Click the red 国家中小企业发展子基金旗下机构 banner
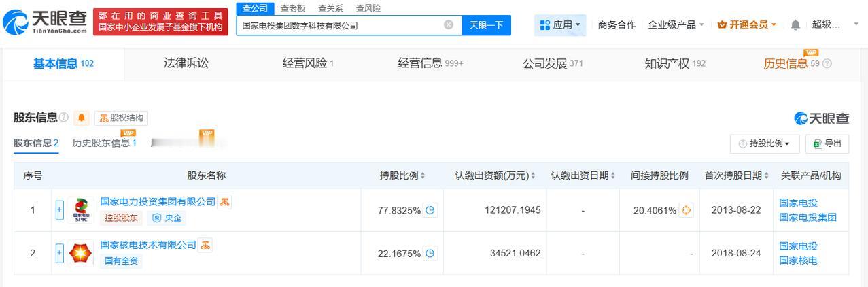 160,22
